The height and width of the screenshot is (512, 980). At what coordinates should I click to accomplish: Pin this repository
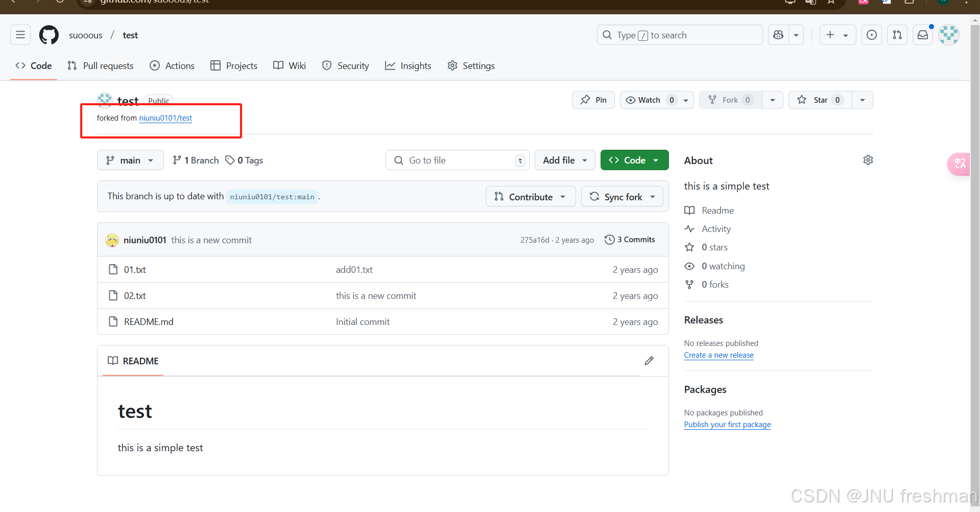[593, 100]
